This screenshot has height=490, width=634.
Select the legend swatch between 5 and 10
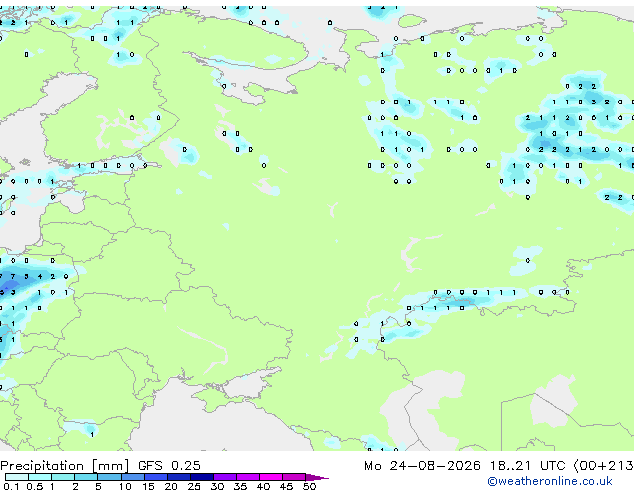[110, 477]
